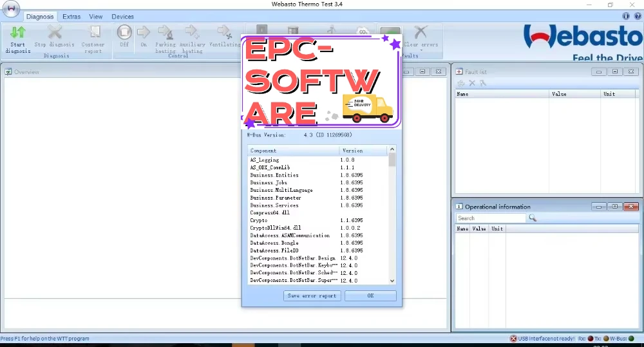Open the Webasto round application menu button
Screen dimensions: 644x347
11,8
